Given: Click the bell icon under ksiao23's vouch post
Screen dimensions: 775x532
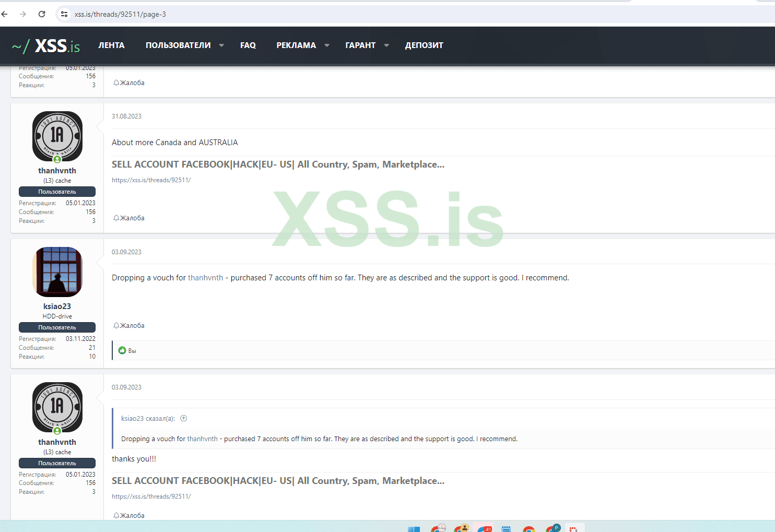Looking at the screenshot, I should pyautogui.click(x=116, y=326).
